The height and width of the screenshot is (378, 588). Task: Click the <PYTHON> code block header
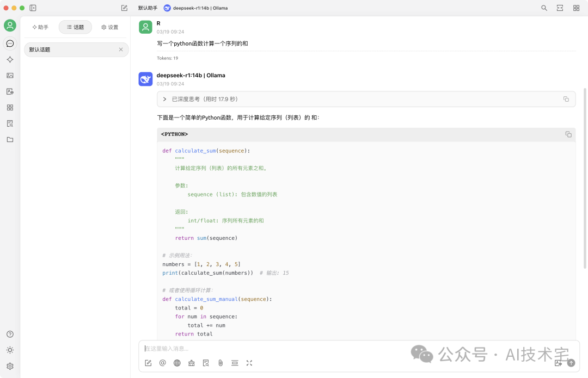(x=366, y=134)
